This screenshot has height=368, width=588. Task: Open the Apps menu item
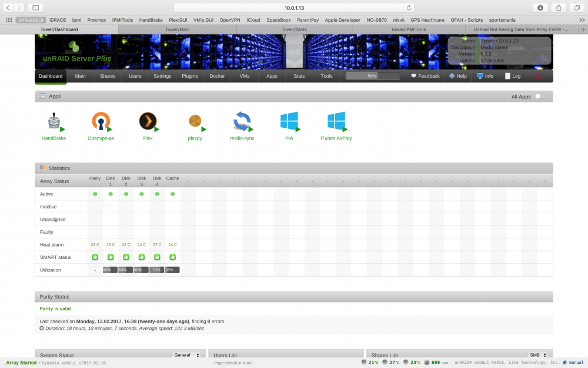tap(272, 76)
